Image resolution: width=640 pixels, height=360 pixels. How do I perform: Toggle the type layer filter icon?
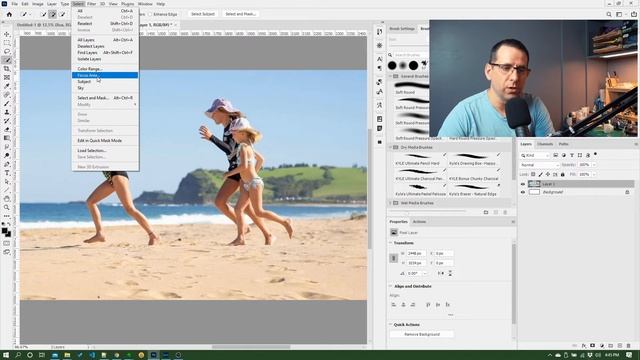[572, 155]
